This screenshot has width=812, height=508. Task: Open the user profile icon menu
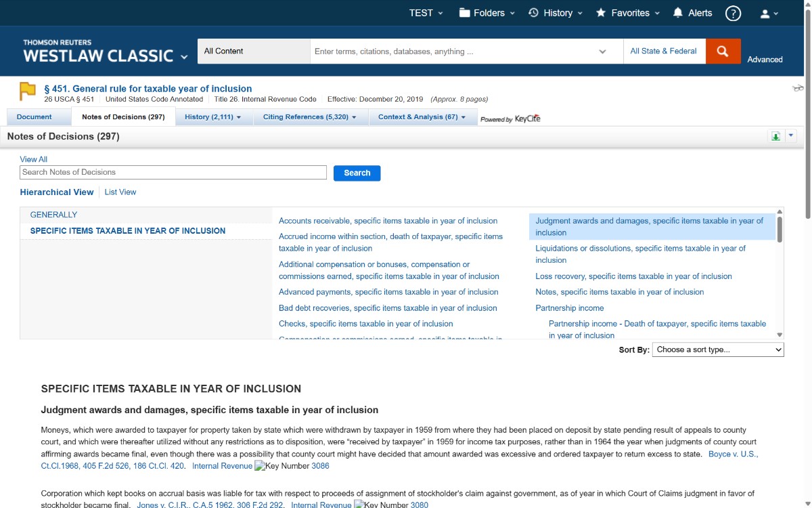(x=769, y=14)
